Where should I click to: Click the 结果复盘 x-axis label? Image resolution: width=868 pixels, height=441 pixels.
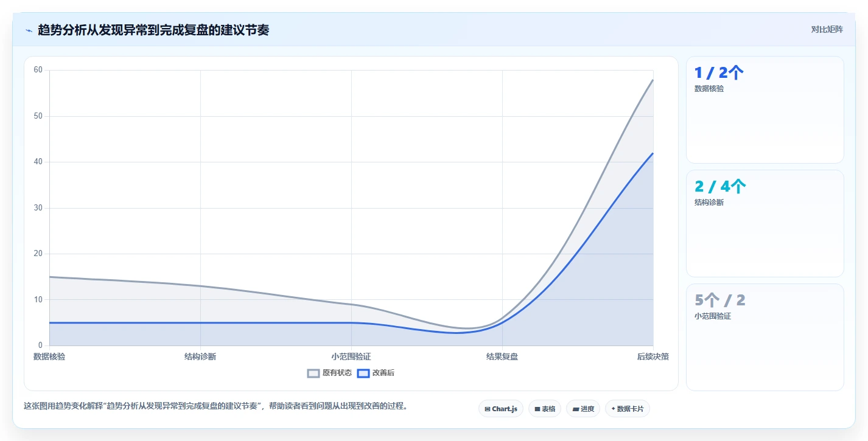point(502,356)
